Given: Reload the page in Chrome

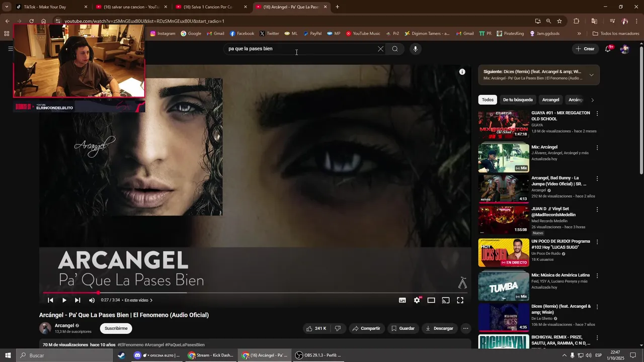Looking at the screenshot, I should coord(31,21).
